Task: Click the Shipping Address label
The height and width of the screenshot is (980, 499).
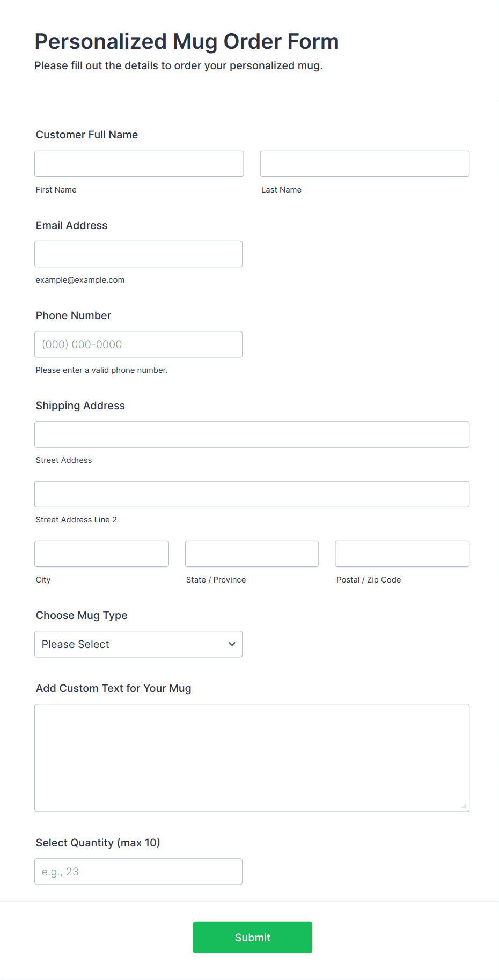Action: pyautogui.click(x=80, y=406)
